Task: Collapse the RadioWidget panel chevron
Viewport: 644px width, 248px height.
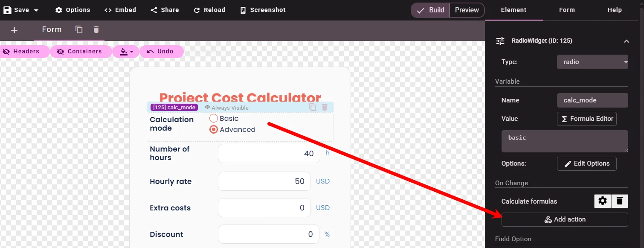Action: [x=626, y=41]
